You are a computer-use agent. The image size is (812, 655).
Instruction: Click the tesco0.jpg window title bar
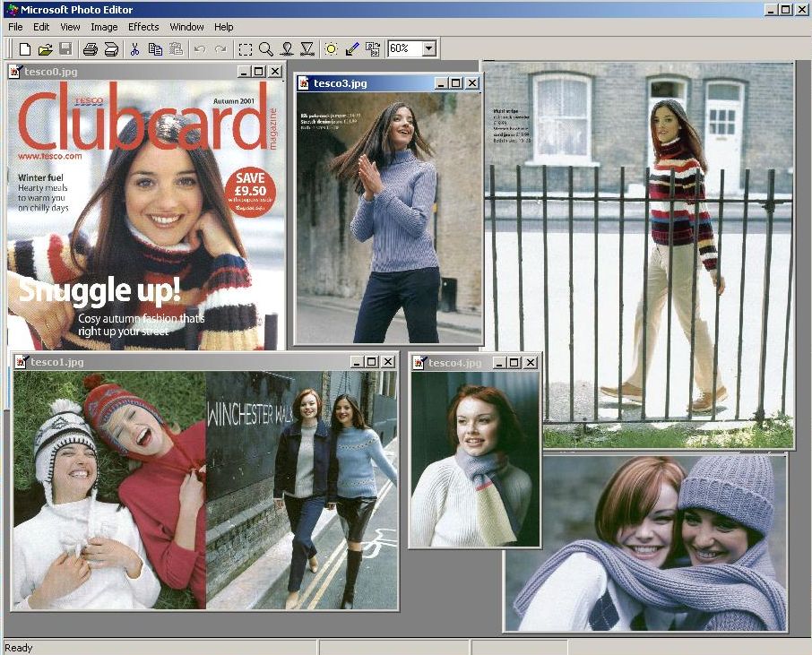click(145, 72)
